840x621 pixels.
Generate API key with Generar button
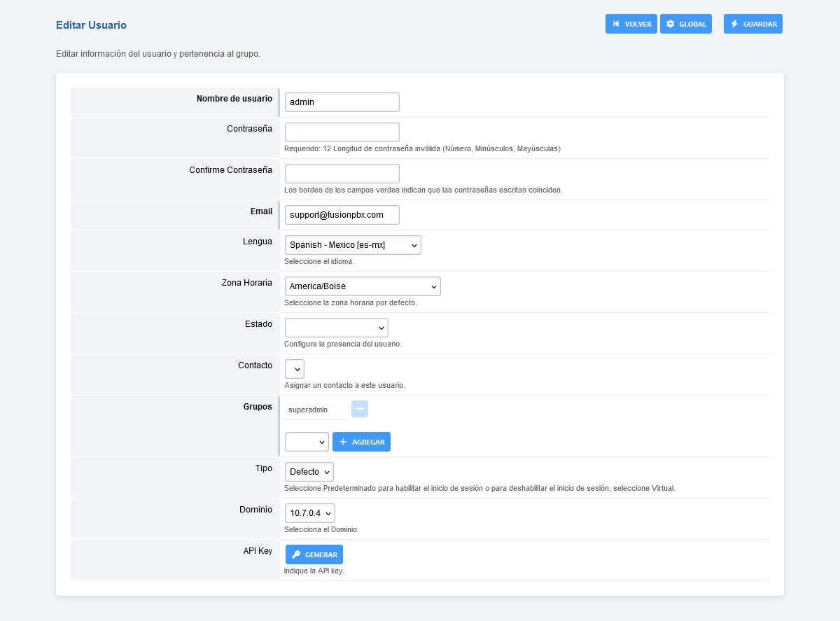click(314, 554)
